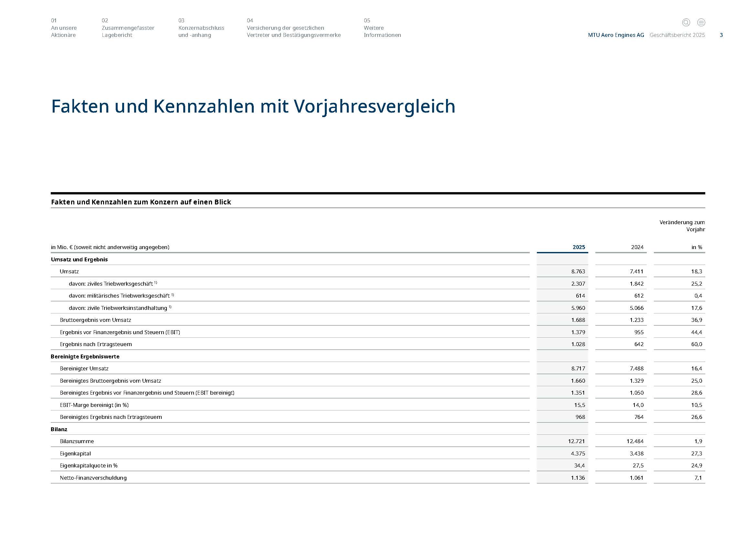
Task: Open section 02 Zusammengefasster Lagebericht
Action: [x=128, y=28]
